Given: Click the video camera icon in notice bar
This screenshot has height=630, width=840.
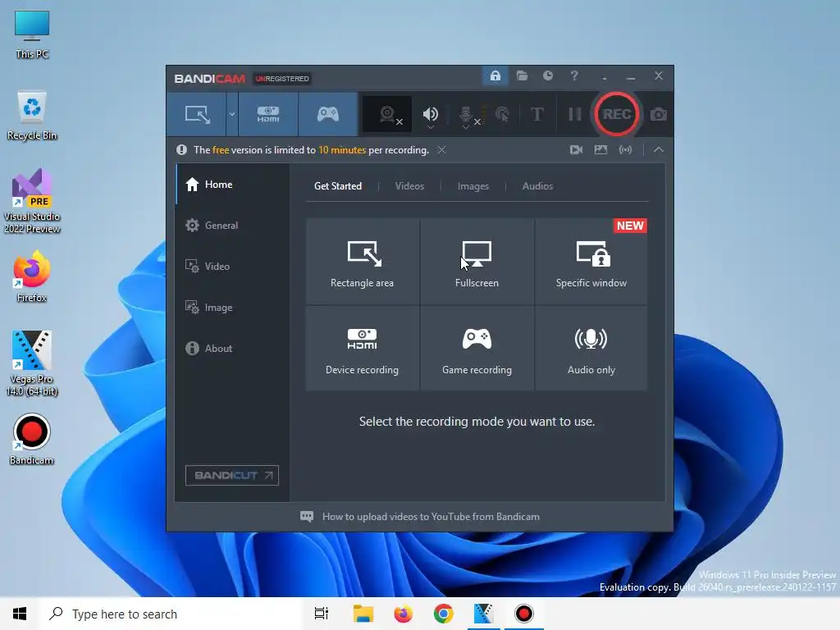Looking at the screenshot, I should 576,150.
